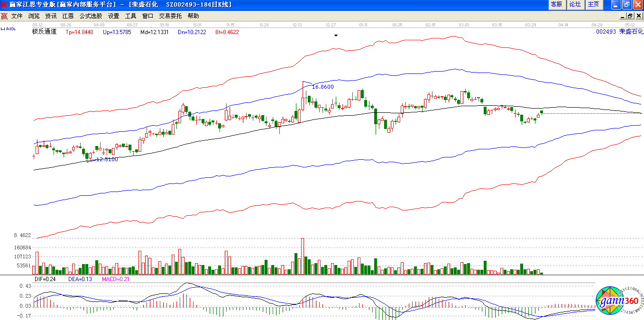
Task: Click the MACD=0.21 label
Action: click(x=116, y=279)
